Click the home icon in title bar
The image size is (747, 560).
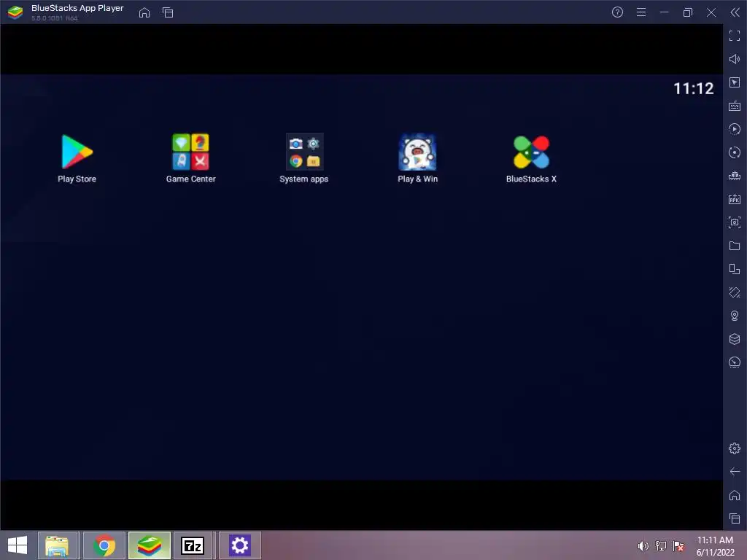tap(144, 12)
